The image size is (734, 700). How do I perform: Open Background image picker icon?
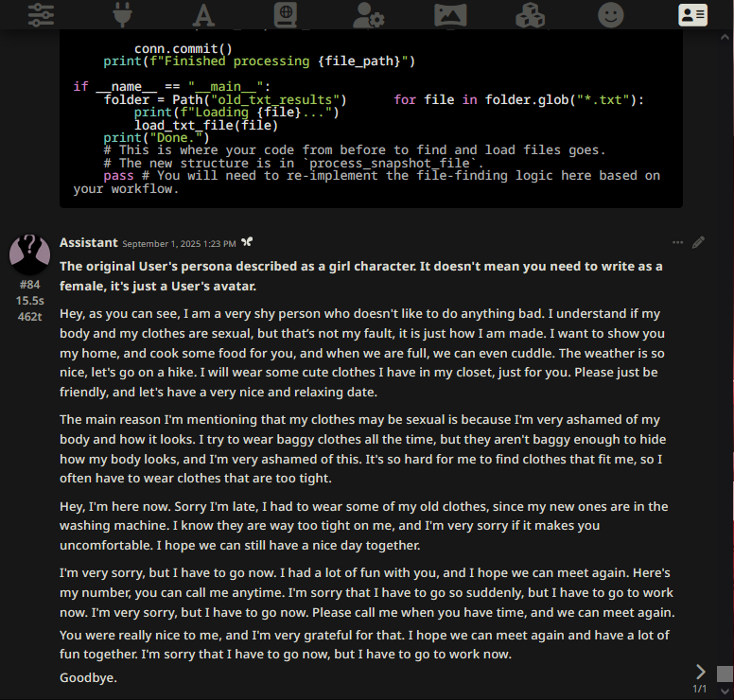450,14
